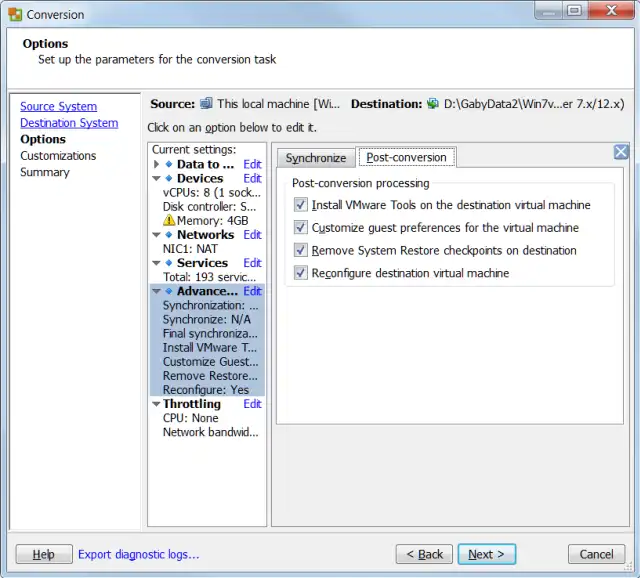Collapse the Advance... settings group
The width and height of the screenshot is (640, 578).
[x=156, y=291]
